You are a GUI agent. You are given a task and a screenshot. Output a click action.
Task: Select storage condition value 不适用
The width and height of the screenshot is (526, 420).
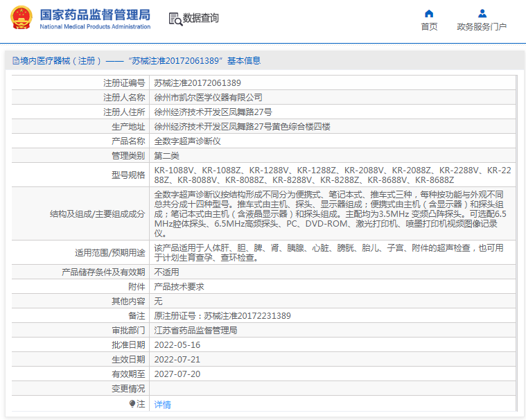point(166,272)
